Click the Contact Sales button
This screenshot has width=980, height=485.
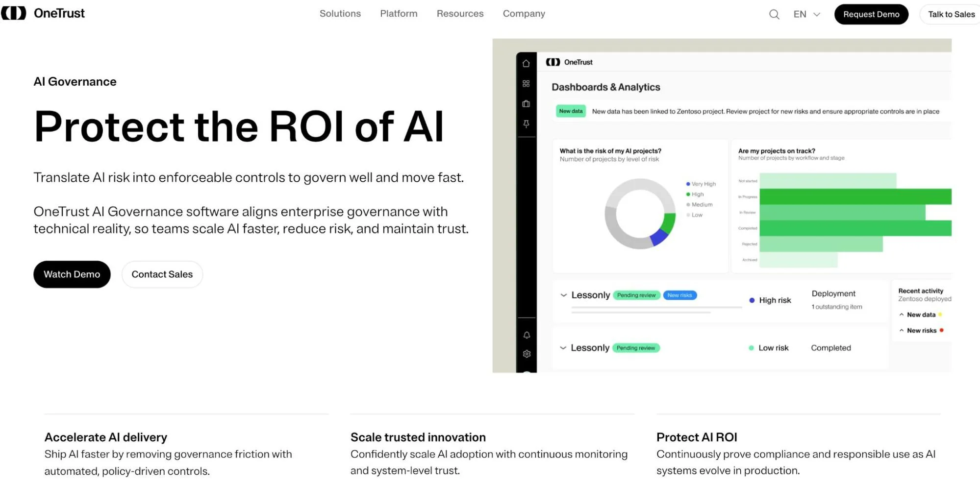162,274
